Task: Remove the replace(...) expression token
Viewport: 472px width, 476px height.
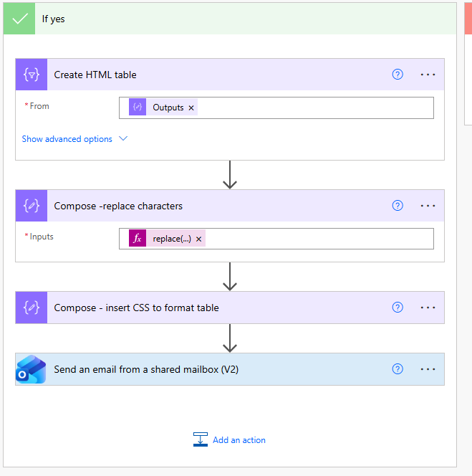Action: (198, 239)
